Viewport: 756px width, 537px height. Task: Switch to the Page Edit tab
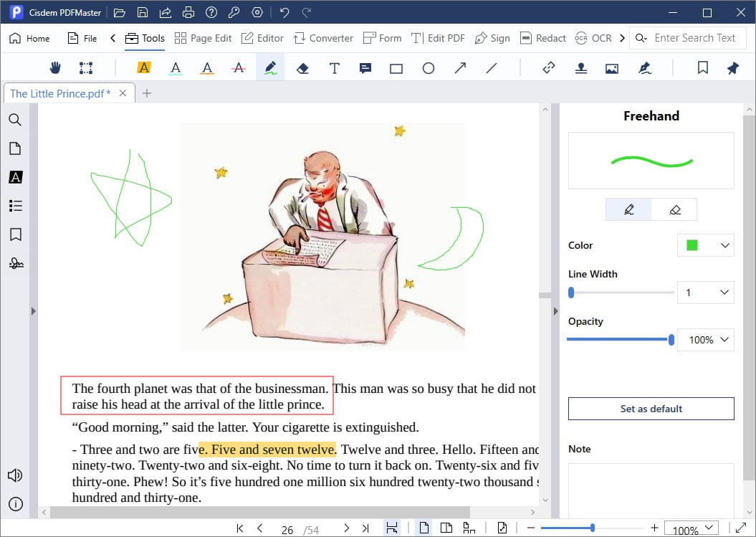click(204, 38)
